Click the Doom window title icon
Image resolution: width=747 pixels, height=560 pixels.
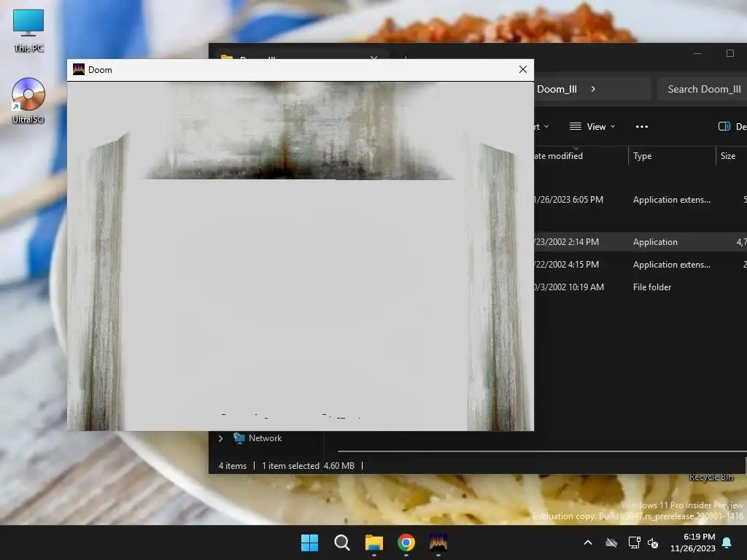pyautogui.click(x=79, y=69)
